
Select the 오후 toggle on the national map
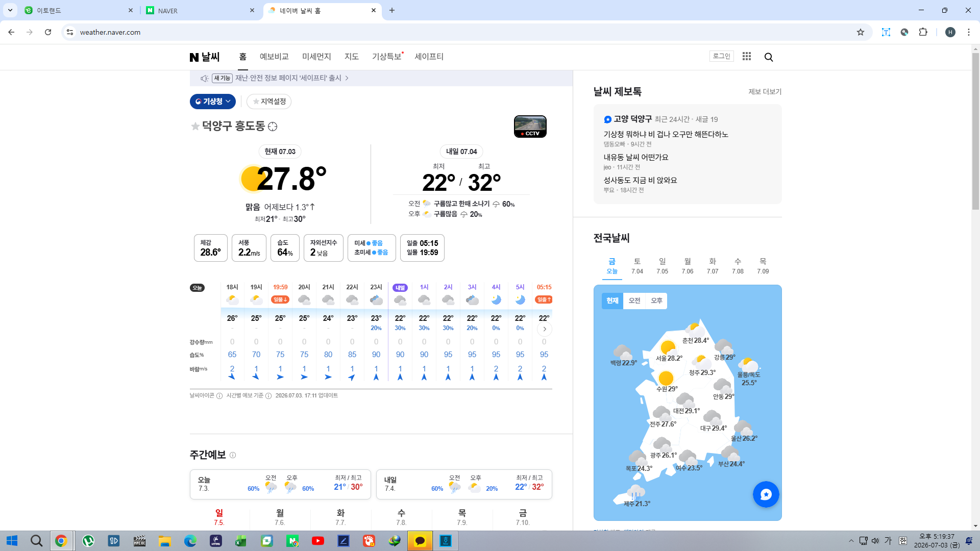point(656,300)
